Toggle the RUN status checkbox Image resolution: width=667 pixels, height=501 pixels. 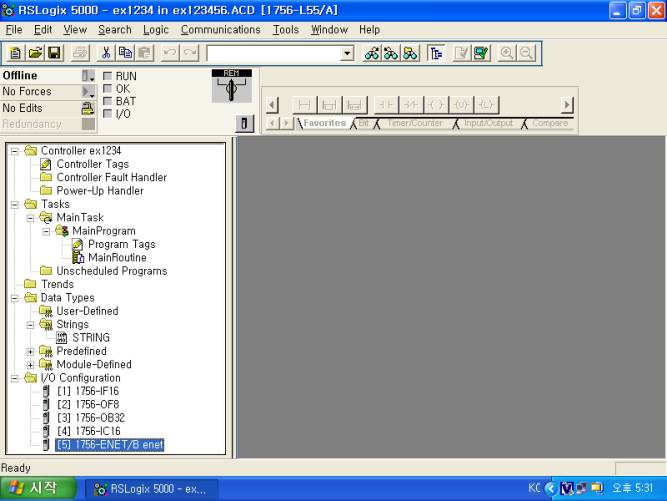tap(108, 76)
